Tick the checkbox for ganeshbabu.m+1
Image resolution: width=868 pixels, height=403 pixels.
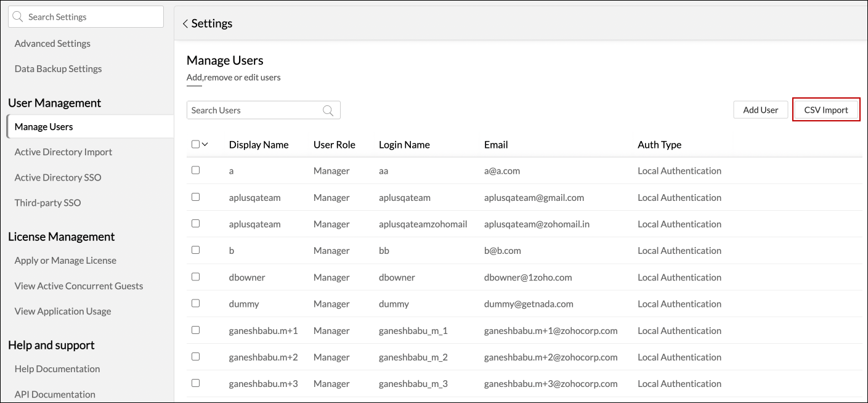(x=195, y=330)
